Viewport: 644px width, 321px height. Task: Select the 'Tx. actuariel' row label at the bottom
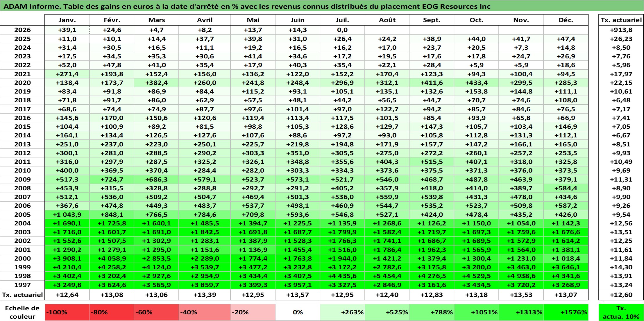[x=22, y=295]
